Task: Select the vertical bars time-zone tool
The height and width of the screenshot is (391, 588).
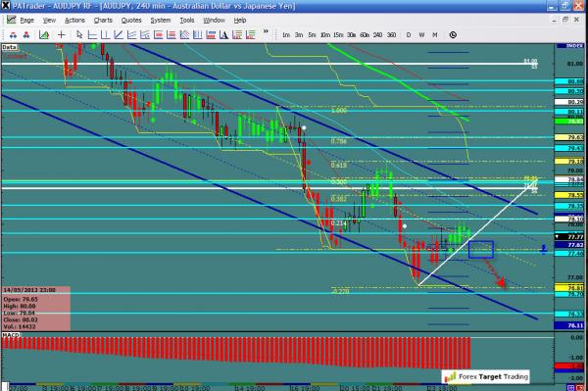Action: click(x=198, y=35)
